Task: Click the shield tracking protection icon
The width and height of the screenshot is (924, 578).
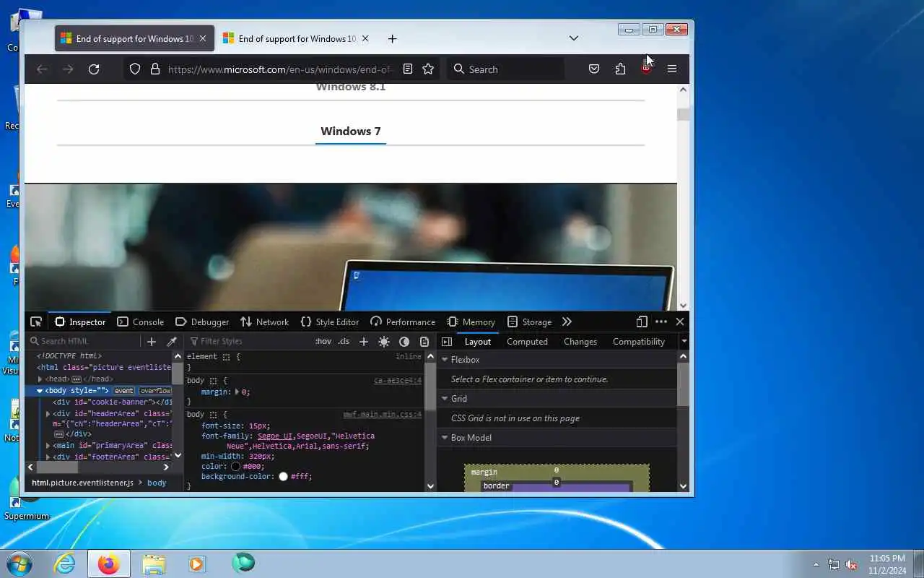Action: pos(135,69)
